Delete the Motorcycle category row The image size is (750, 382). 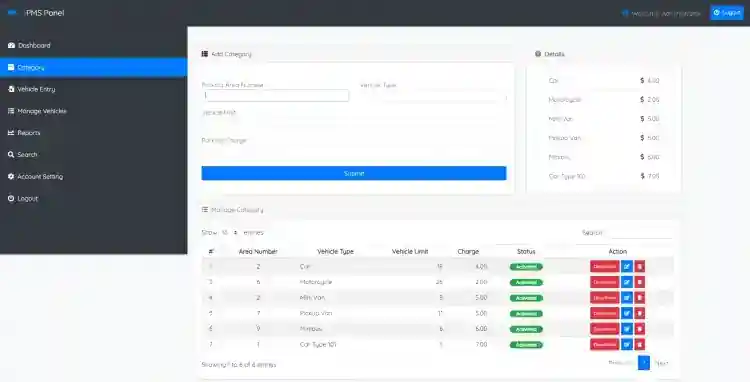(x=640, y=282)
